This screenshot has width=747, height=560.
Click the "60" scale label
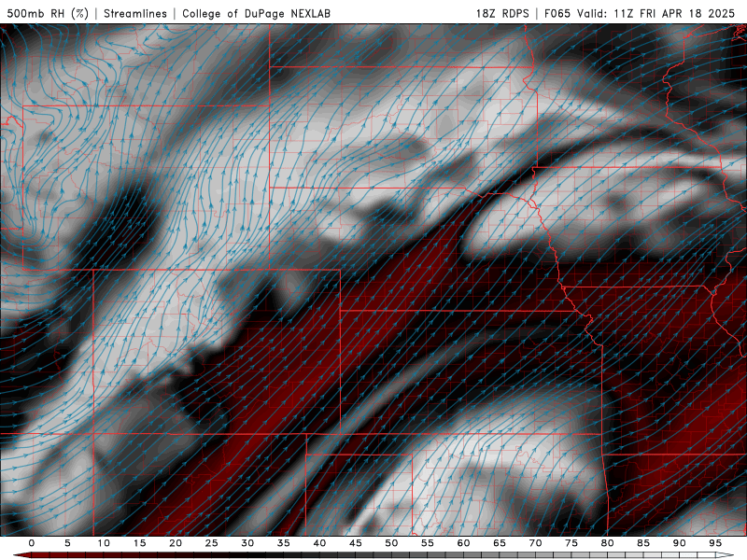coord(463,543)
